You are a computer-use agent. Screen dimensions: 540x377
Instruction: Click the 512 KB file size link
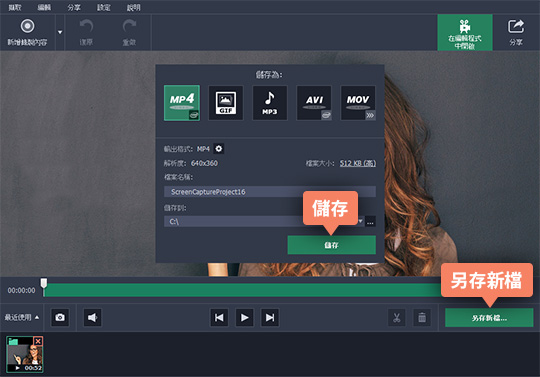357,163
